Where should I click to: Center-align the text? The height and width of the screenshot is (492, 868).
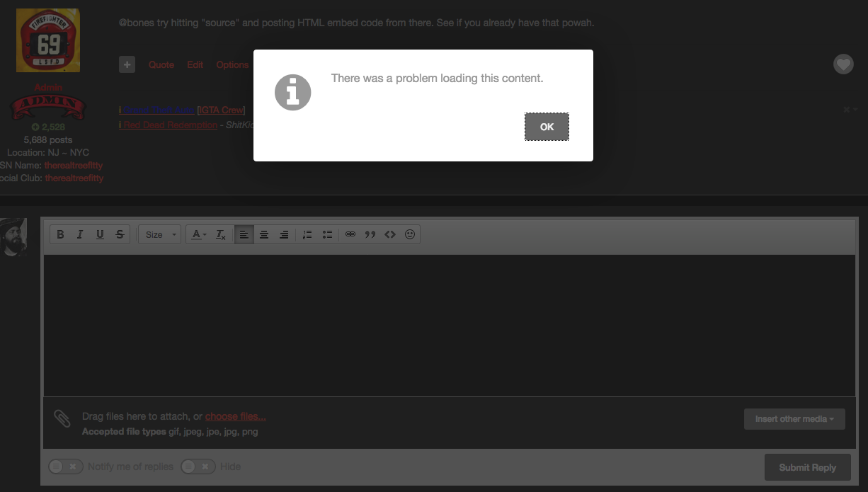264,234
